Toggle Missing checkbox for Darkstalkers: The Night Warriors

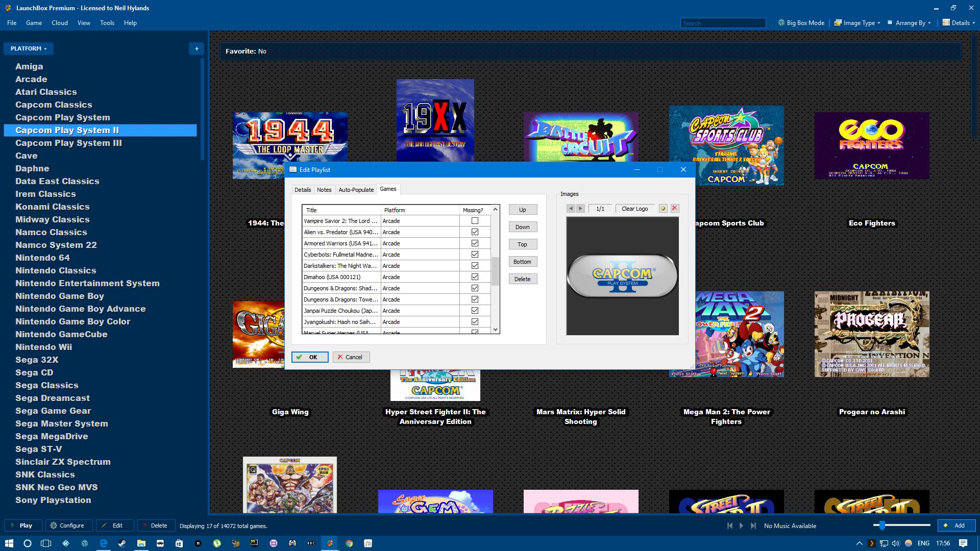475,266
